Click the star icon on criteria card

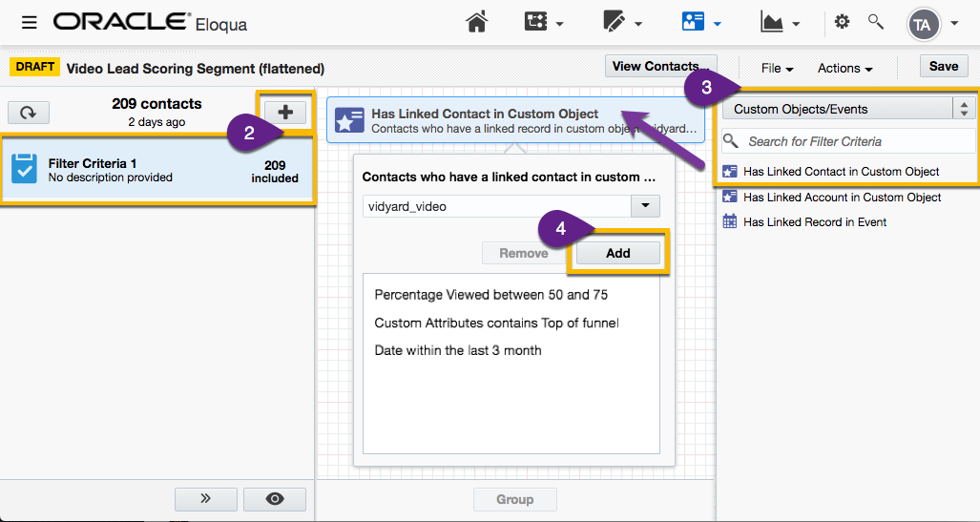348,120
